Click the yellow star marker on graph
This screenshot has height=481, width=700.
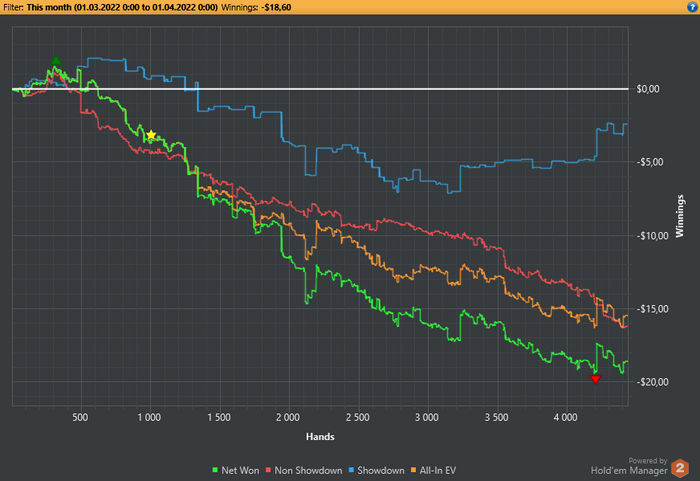(151, 135)
